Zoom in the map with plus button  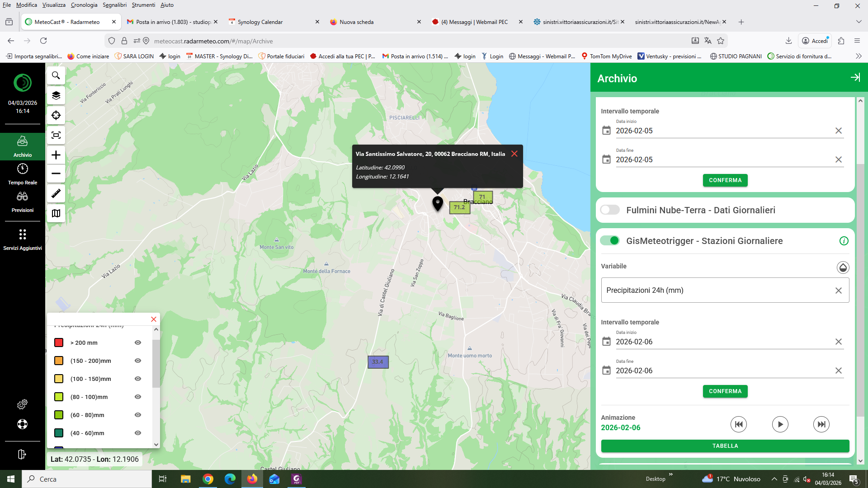56,155
